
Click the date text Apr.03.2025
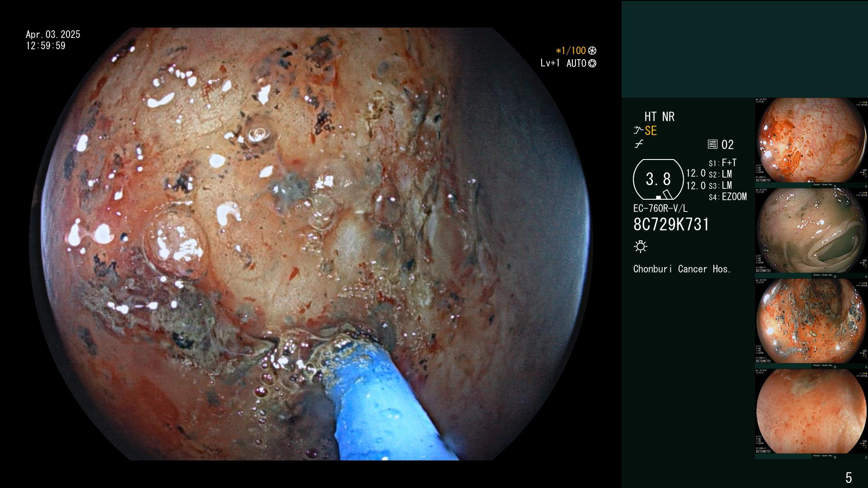click(53, 35)
